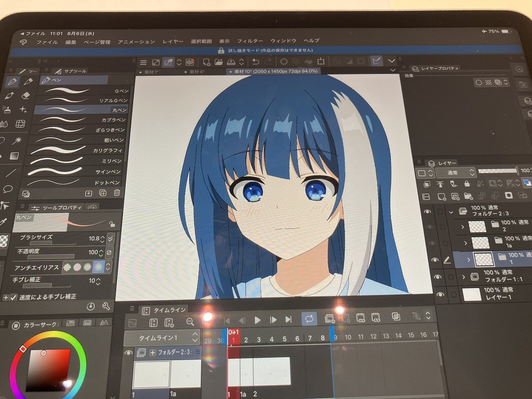This screenshot has width=532, height=399.
Task: Select the Eraser tool
Action: 26,95
